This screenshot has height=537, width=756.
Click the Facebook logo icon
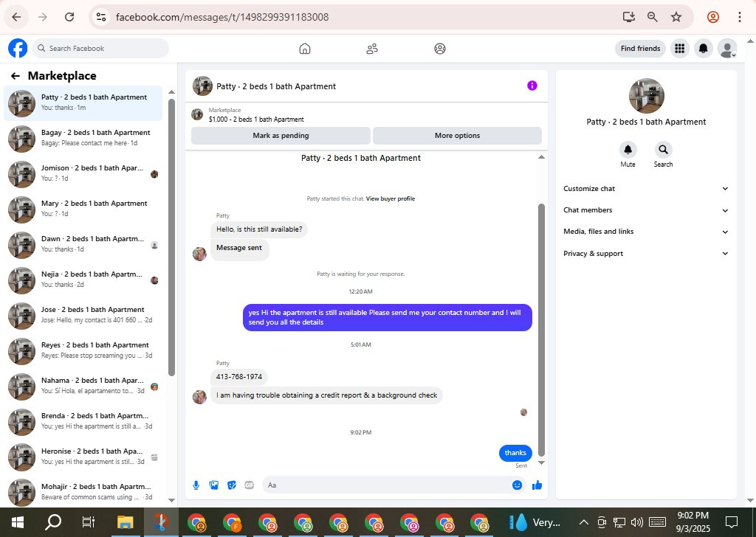[18, 49]
